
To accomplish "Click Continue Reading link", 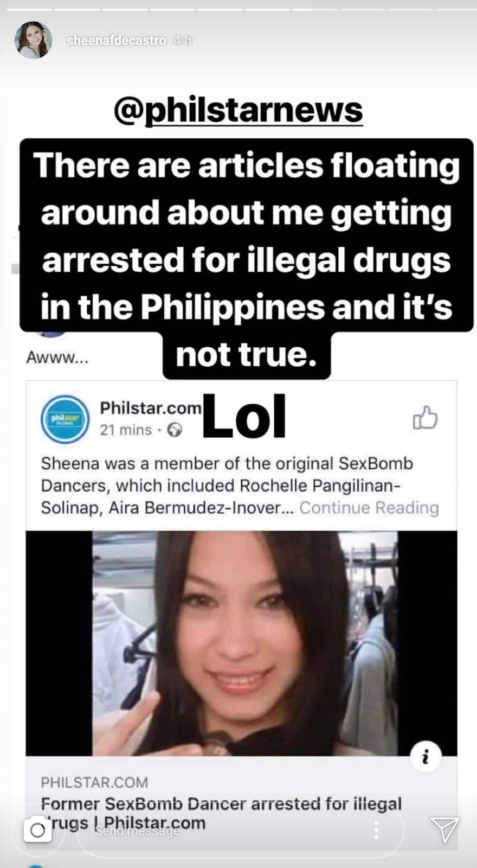I will (369, 508).
